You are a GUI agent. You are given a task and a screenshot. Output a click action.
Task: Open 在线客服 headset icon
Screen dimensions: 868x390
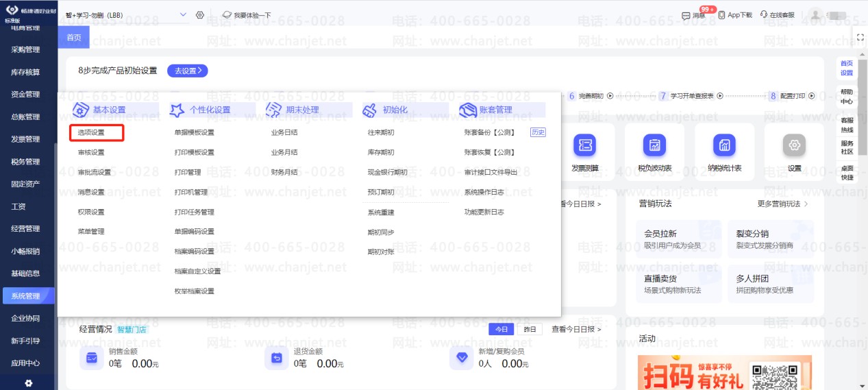[764, 14]
